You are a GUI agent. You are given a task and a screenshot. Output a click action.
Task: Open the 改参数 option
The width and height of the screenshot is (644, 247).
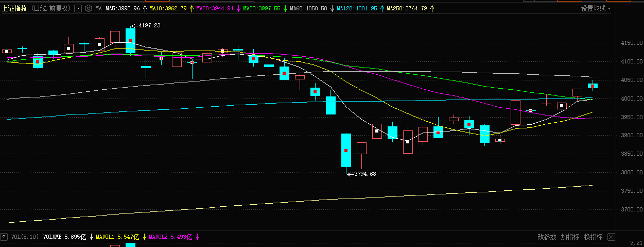[547, 237]
